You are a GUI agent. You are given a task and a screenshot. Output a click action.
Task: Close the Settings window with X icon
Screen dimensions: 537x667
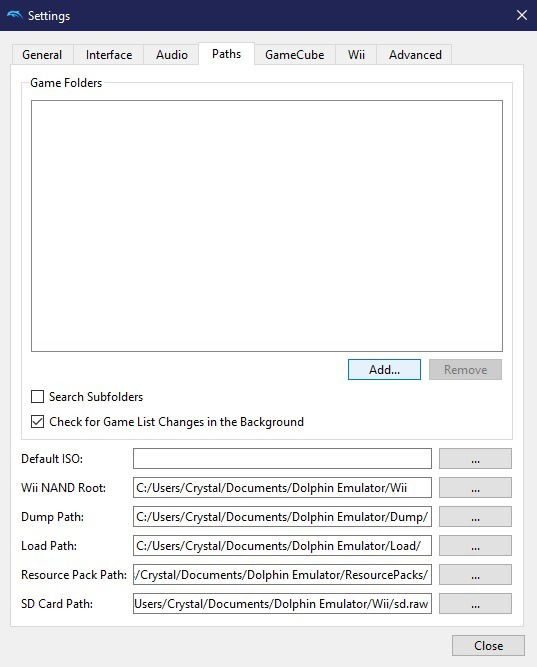click(x=522, y=15)
